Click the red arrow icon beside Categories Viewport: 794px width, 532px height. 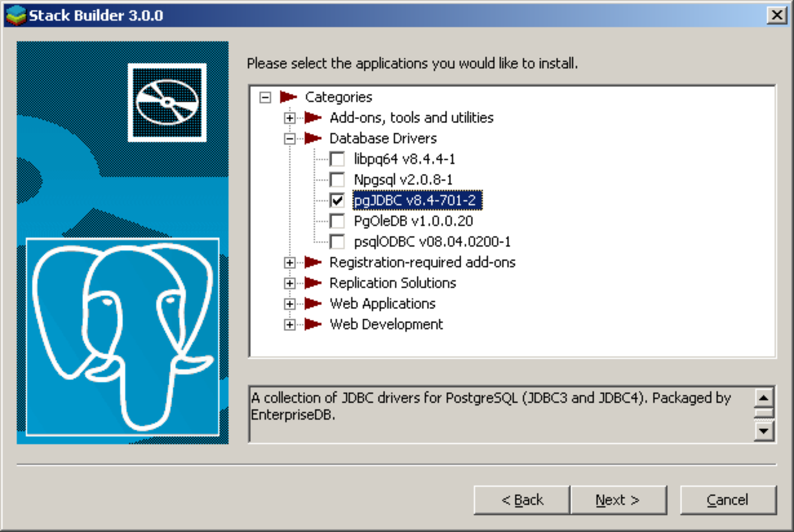pyautogui.click(x=288, y=97)
